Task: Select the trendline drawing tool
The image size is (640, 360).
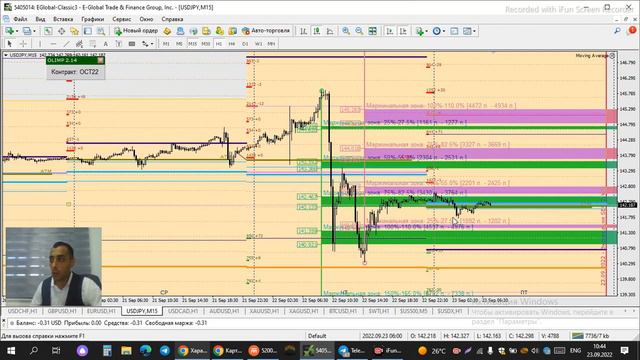Action: coord(66,44)
